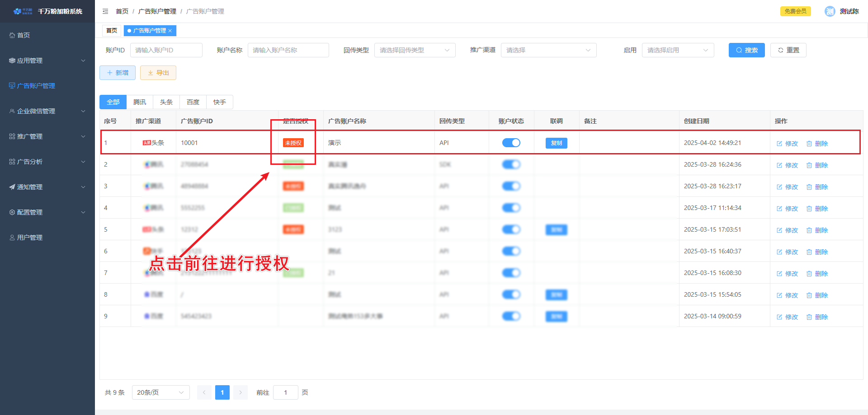Switch to the 腾讯 channel tab

(140, 102)
